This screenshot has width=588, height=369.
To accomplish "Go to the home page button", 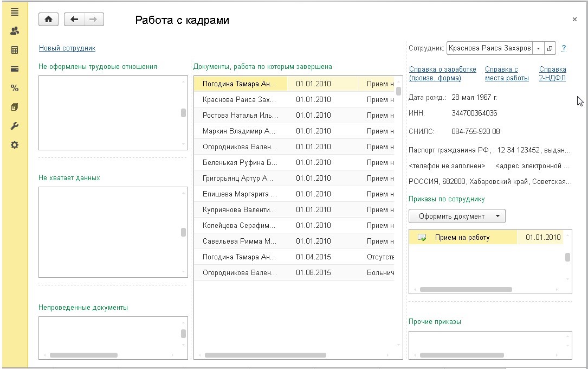I will coord(48,20).
